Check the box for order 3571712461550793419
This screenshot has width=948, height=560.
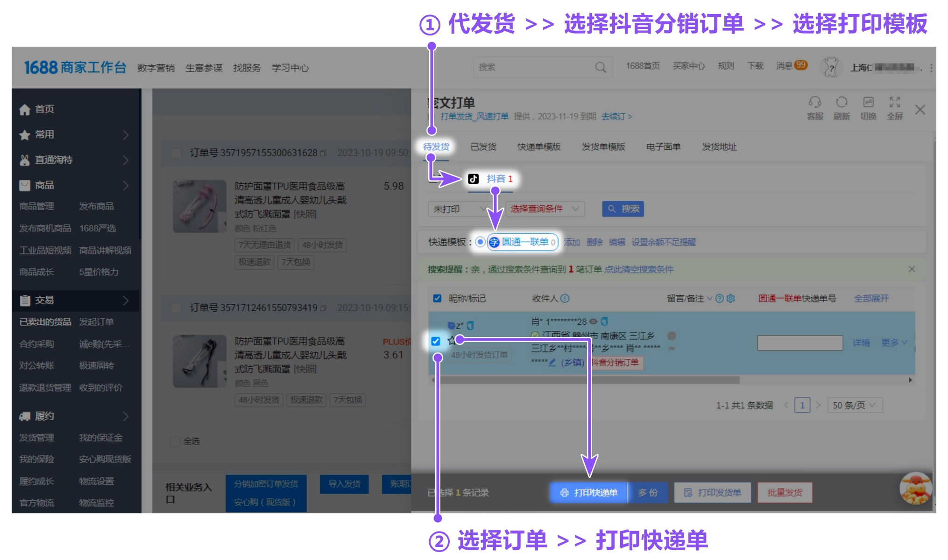click(x=176, y=308)
